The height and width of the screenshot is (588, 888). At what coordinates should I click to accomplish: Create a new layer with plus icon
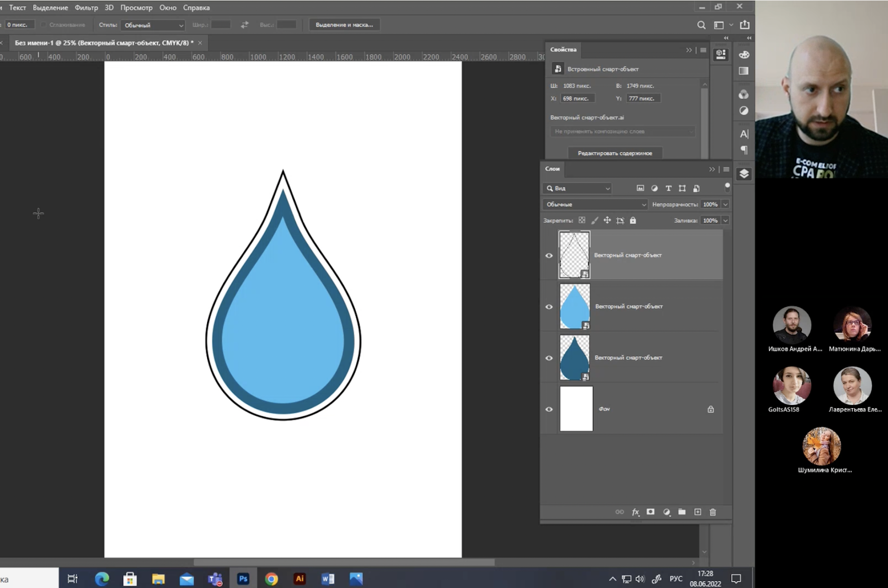click(x=698, y=512)
